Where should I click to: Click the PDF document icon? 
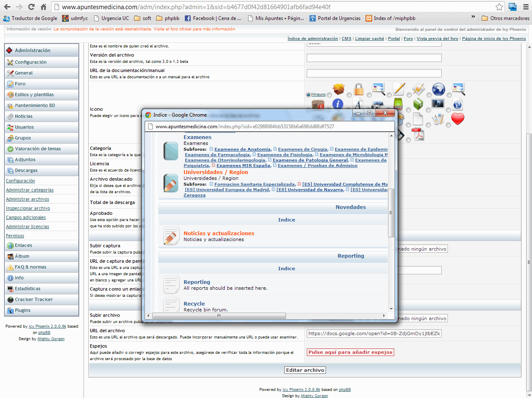[x=418, y=134]
